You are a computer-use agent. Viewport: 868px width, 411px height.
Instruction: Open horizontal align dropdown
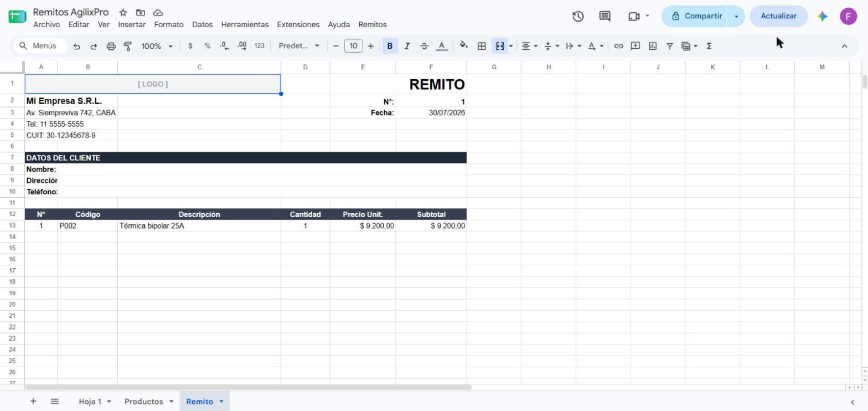530,46
